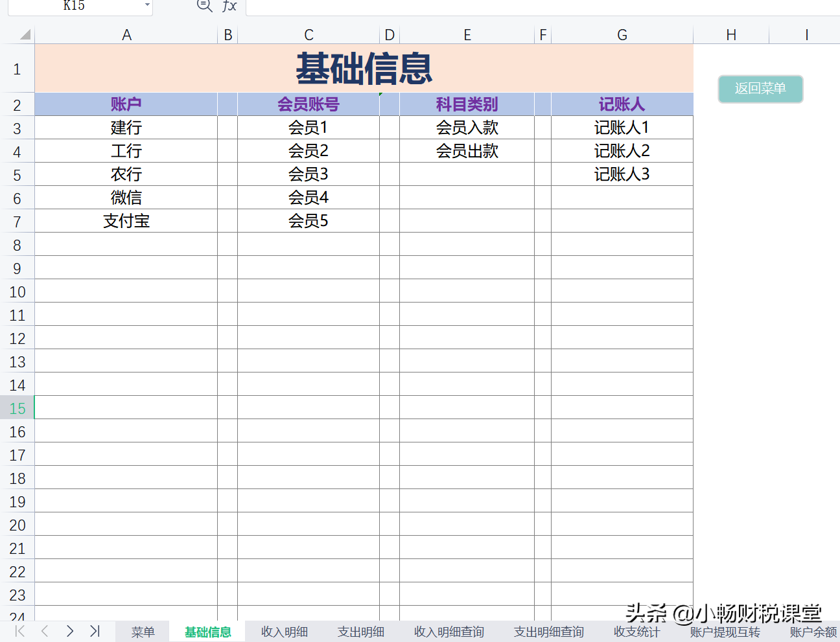
Task: Switch to the 支出明细查询 sheet tab
Action: tap(548, 632)
